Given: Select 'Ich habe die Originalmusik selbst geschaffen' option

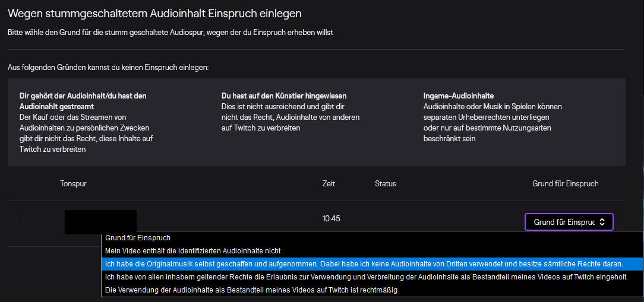Looking at the screenshot, I should point(364,263).
